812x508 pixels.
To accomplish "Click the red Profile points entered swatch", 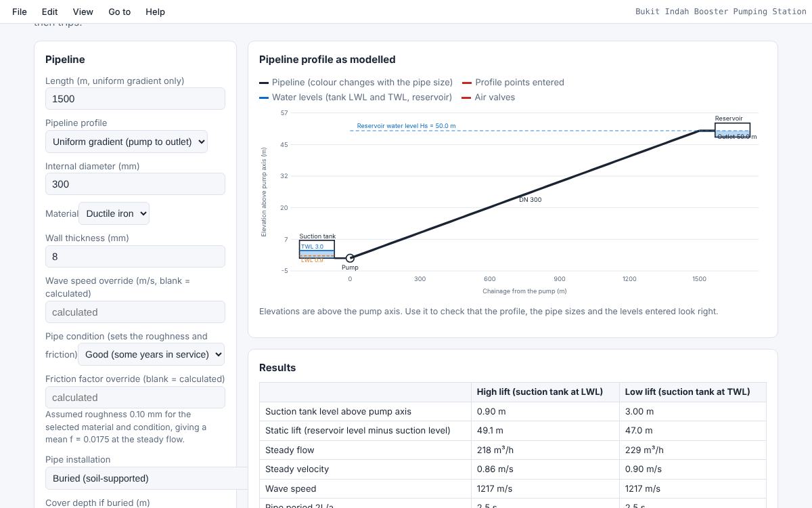I will [x=467, y=83].
